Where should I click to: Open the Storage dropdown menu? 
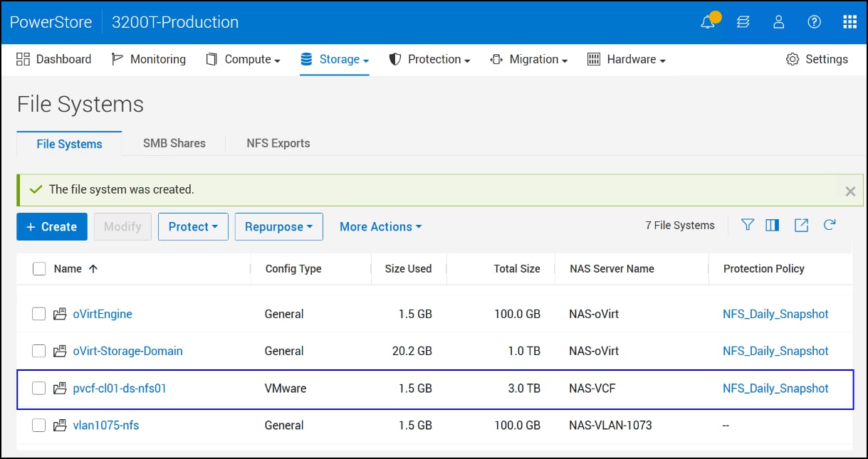334,59
